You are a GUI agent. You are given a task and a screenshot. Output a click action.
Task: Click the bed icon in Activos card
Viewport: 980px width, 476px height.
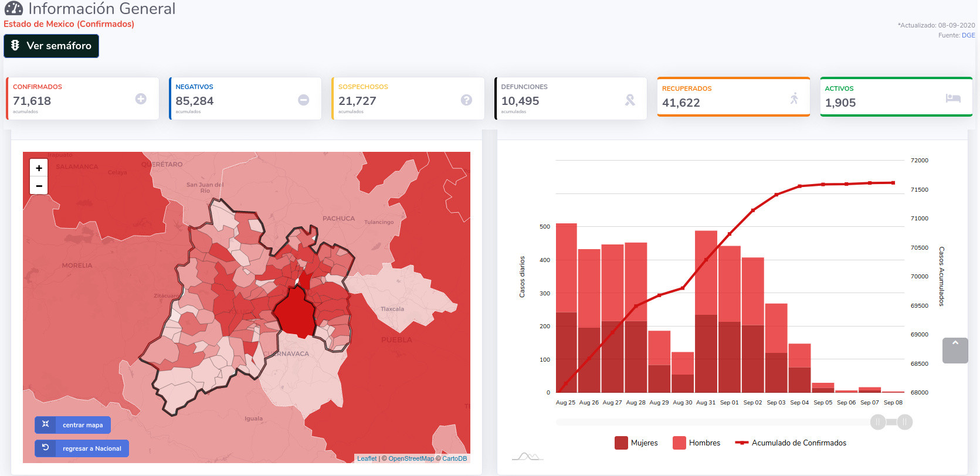(x=953, y=98)
